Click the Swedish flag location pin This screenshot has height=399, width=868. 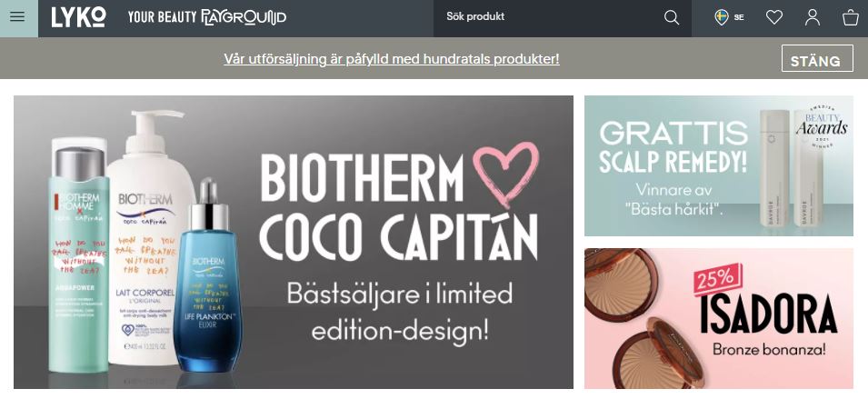click(x=722, y=17)
